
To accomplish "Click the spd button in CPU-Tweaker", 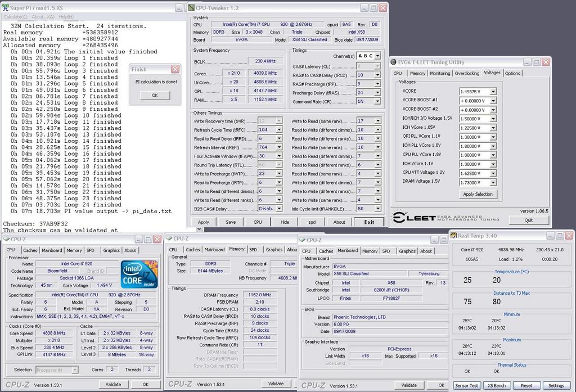I will click(x=312, y=222).
